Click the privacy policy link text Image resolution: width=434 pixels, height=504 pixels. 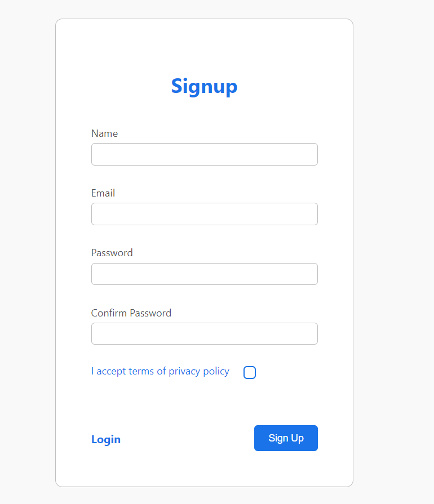160,371
